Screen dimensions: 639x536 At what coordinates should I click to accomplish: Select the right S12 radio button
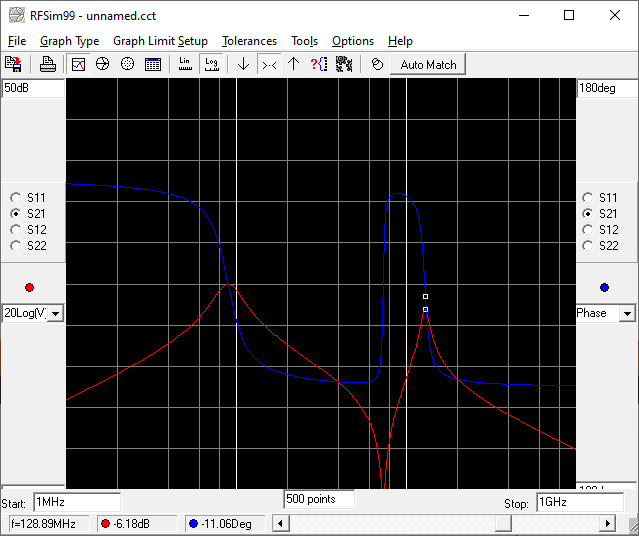click(x=588, y=230)
